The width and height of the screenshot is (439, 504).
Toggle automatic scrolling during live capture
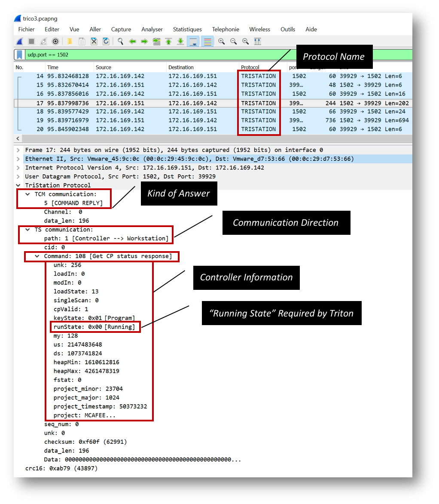(194, 41)
